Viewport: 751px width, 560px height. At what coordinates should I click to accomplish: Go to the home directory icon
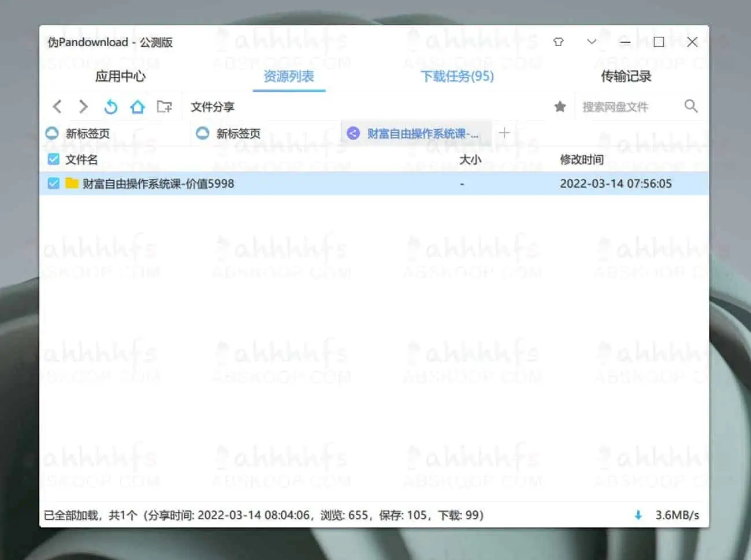137,106
